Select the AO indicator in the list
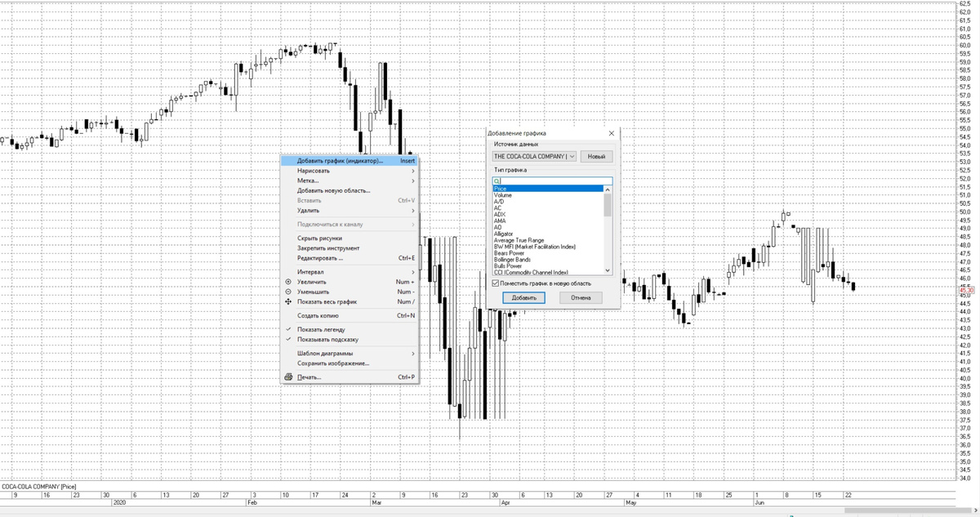The image size is (980, 517). click(548, 227)
